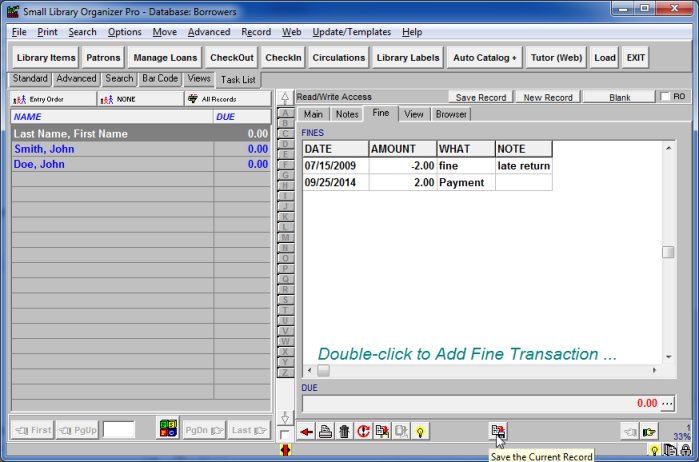This screenshot has height=462, width=699.
Task: Click the printer icon in bottom toolbar
Action: (x=325, y=431)
